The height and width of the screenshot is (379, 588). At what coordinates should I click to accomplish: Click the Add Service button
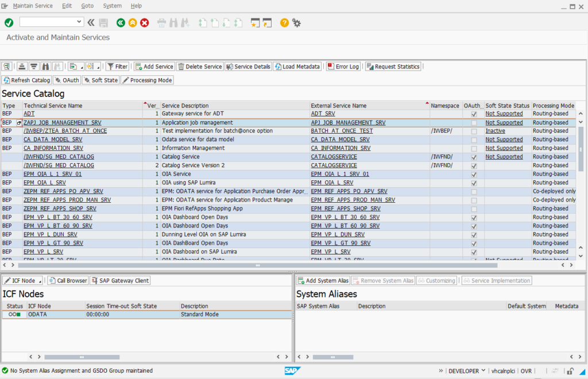click(154, 67)
